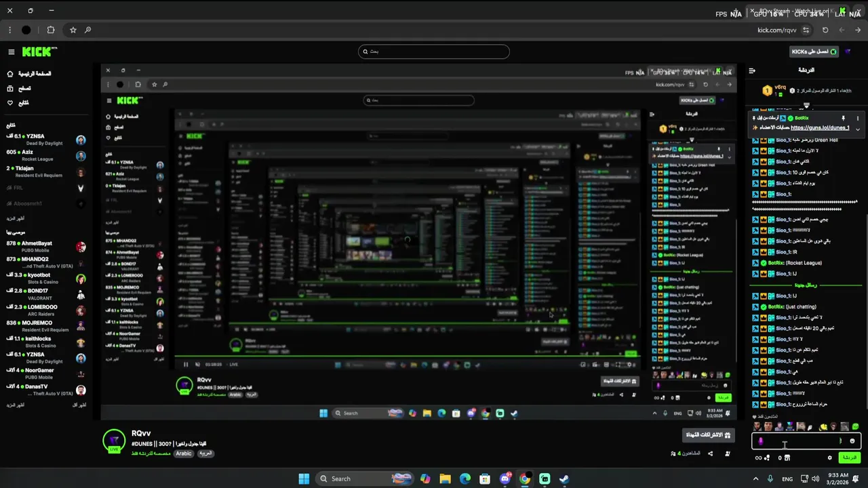868x488 pixels.
Task: Open the Browse (تصفح) sidebar item
Action: (19, 88)
